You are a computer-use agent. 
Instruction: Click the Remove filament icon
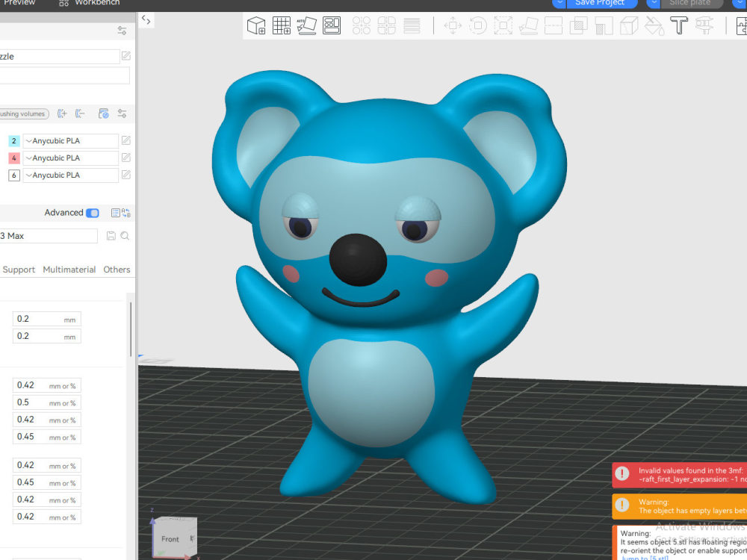[80, 113]
